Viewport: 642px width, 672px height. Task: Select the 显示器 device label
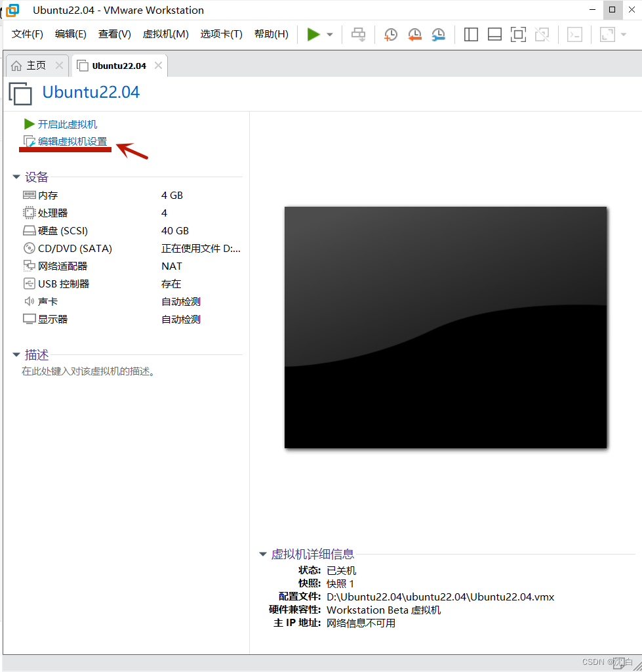coord(52,320)
